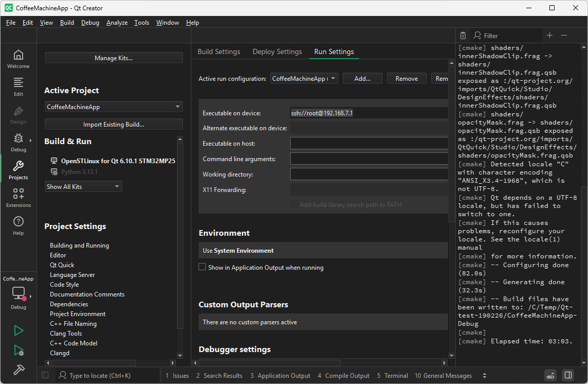Toggle Add build library search path to PATH
The image size is (588, 384).
pos(293,203)
